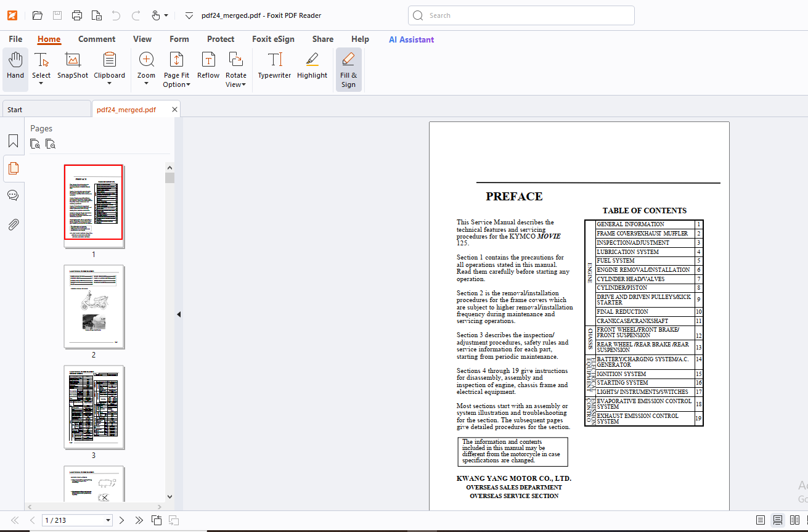Switch to the Comment ribbon tab

(97, 39)
